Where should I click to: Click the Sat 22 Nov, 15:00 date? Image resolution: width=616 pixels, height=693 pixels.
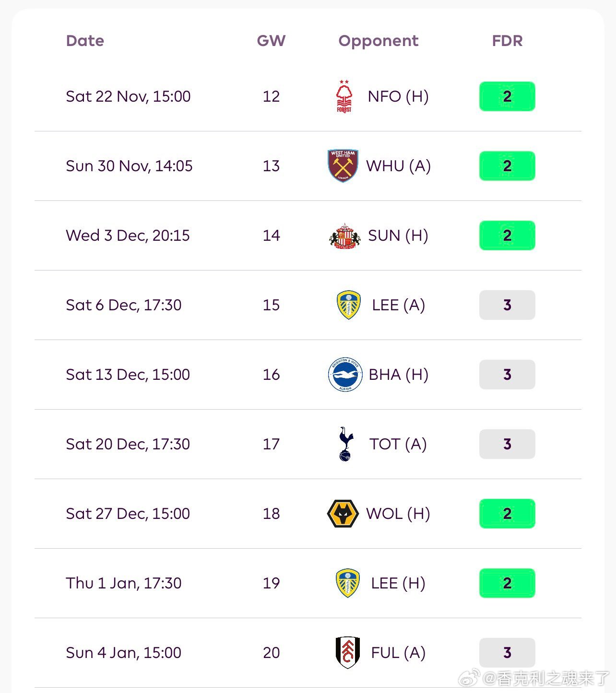coord(128,96)
